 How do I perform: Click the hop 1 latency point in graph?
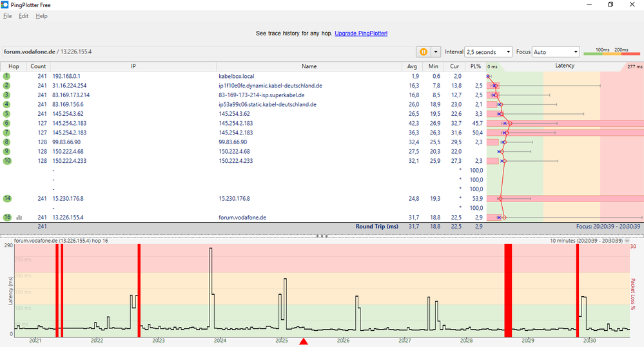(x=488, y=77)
